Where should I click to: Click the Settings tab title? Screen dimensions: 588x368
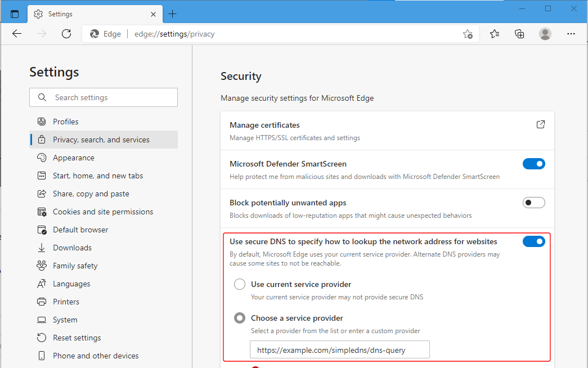[x=60, y=14]
